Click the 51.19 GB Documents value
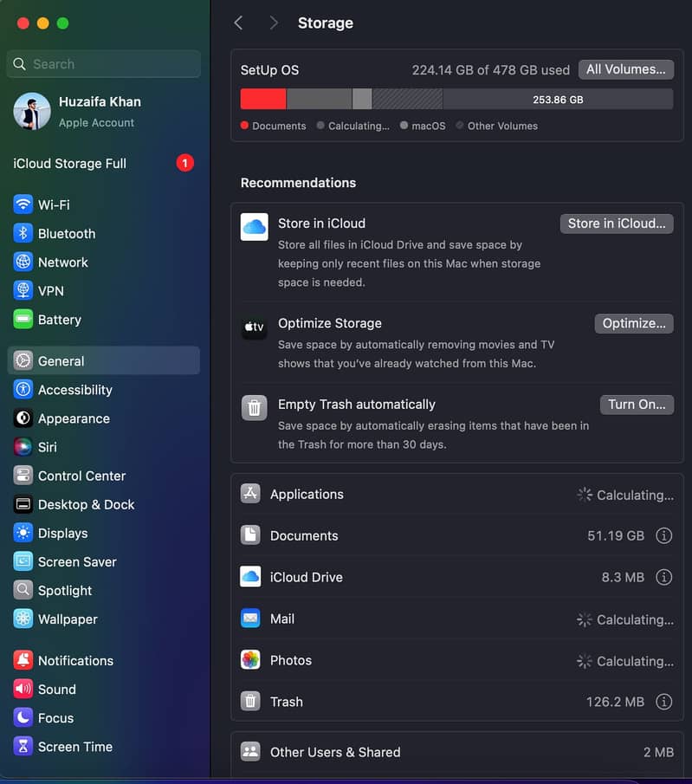 tap(616, 535)
